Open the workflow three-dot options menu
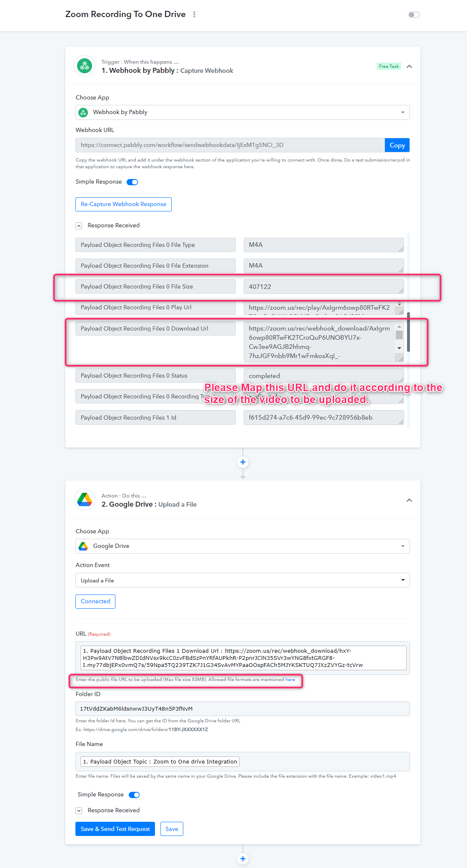The height and width of the screenshot is (868, 467). click(x=194, y=15)
